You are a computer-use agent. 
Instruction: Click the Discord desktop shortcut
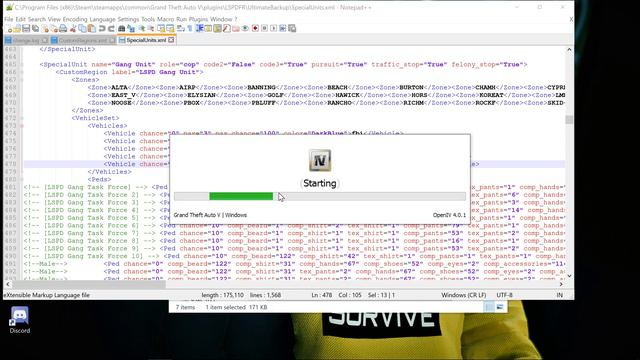(x=20, y=320)
